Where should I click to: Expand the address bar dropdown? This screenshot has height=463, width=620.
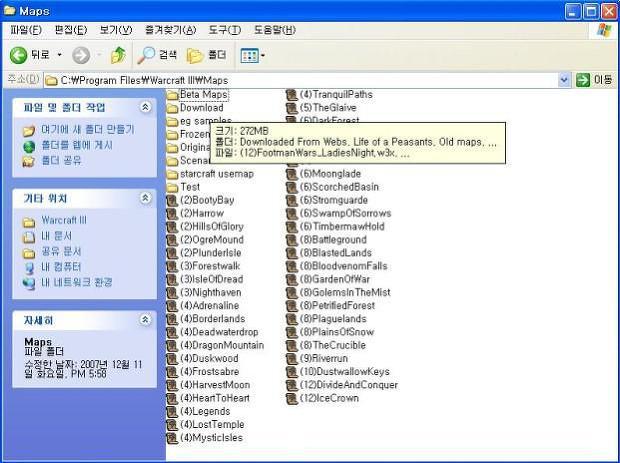point(564,80)
